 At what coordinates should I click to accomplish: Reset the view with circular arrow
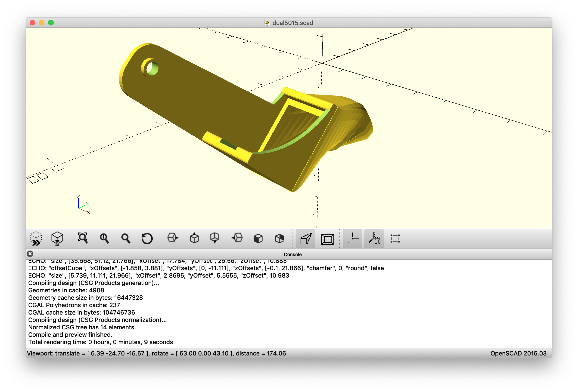[147, 239]
